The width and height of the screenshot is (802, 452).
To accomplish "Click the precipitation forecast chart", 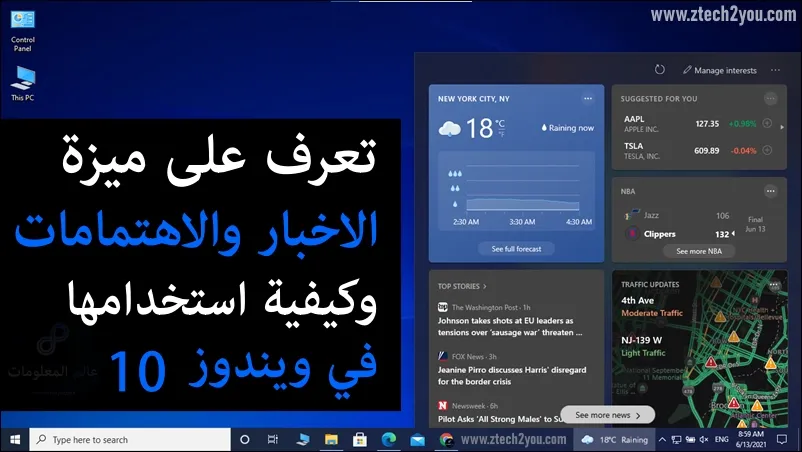I will coord(516,191).
